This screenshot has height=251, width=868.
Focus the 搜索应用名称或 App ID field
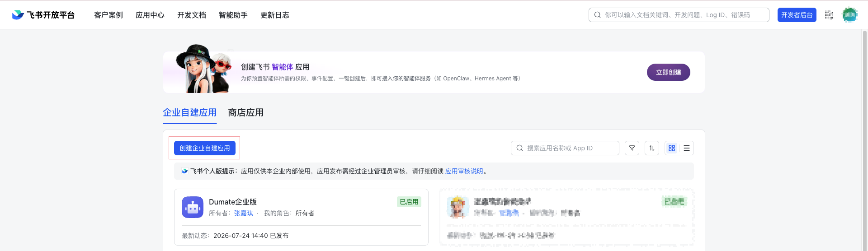pyautogui.click(x=565, y=148)
